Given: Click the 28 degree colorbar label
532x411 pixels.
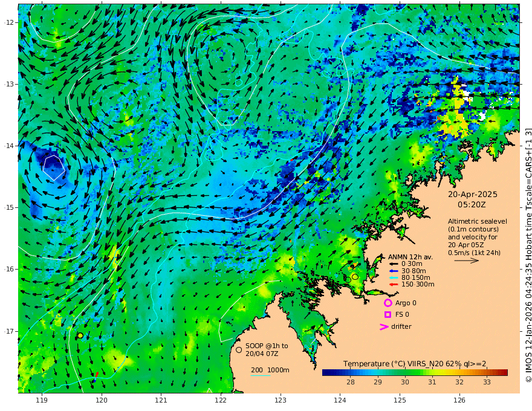Looking at the screenshot, I should click(x=351, y=382).
